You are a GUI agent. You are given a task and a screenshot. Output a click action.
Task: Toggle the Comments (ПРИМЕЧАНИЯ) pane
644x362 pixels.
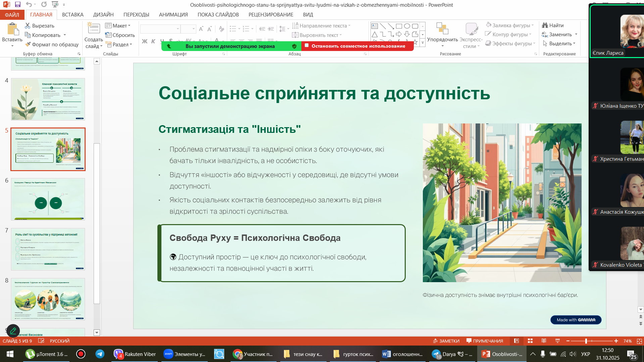(485, 341)
